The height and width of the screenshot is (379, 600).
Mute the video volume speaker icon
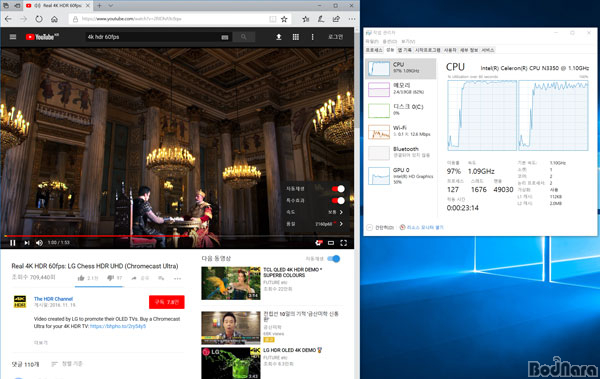coord(39,243)
